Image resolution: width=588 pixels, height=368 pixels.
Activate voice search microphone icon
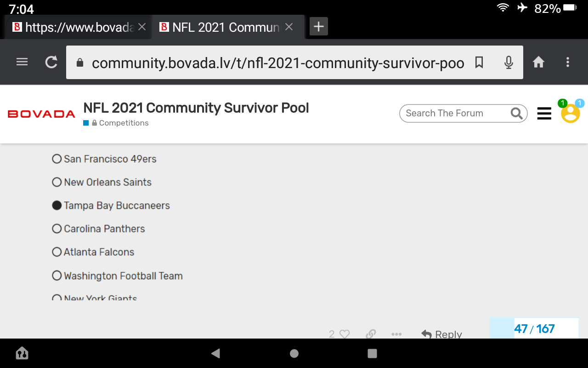pos(509,62)
